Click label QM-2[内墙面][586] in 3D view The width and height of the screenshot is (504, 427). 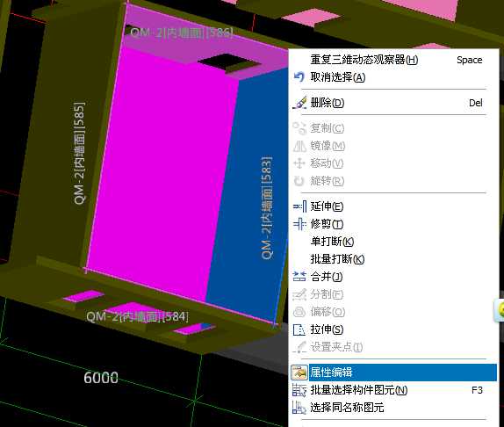(x=182, y=33)
